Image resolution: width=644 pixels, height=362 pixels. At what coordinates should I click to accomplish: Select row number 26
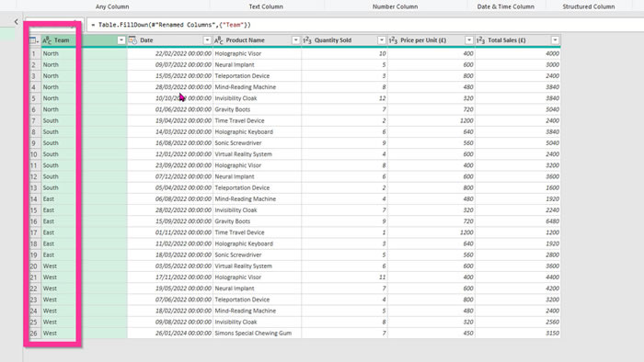pyautogui.click(x=34, y=334)
